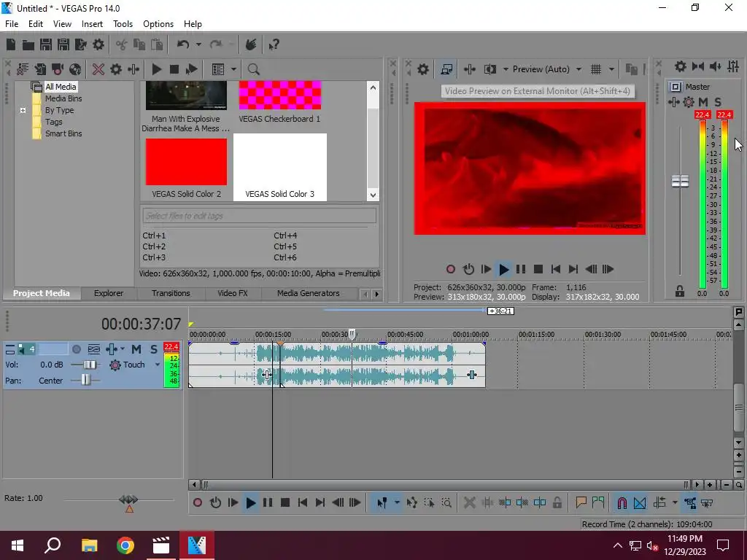Remove unused media from project icon
The height and width of the screenshot is (560, 747).
point(23,69)
